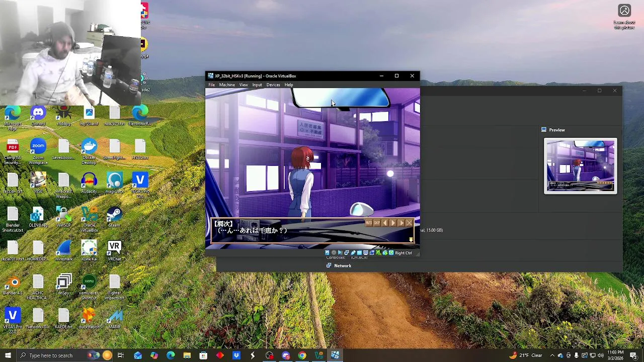Open the View menu in VirtualBox
The image size is (644, 362).
tap(244, 84)
